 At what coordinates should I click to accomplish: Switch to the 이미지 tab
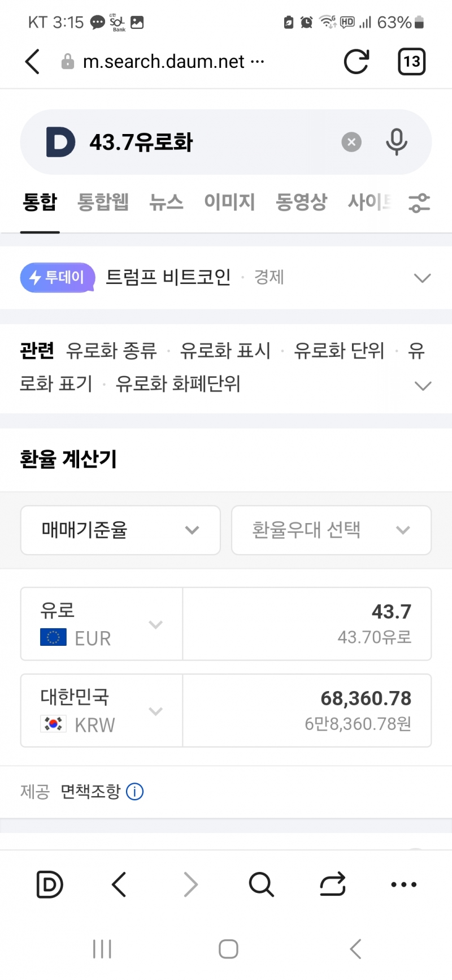click(x=229, y=202)
